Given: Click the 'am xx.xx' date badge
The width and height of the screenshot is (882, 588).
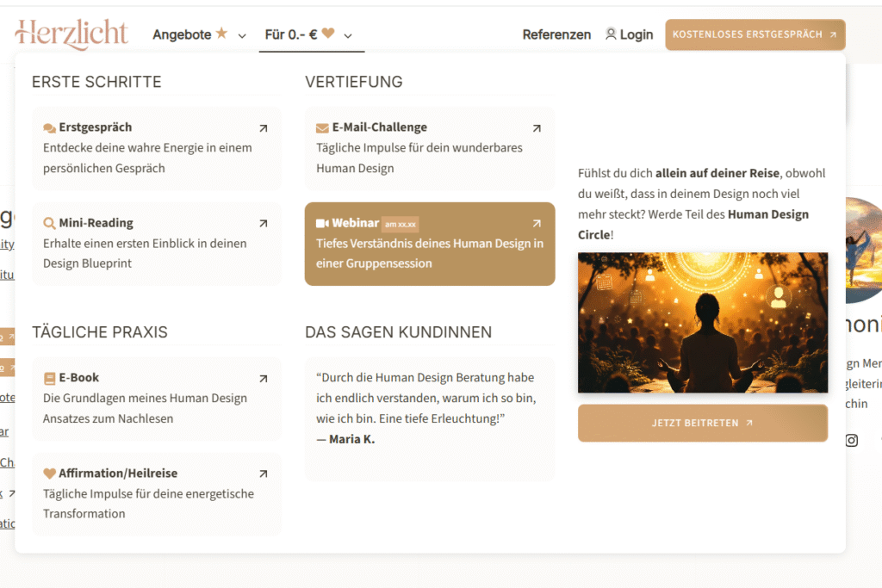Looking at the screenshot, I should tap(400, 225).
